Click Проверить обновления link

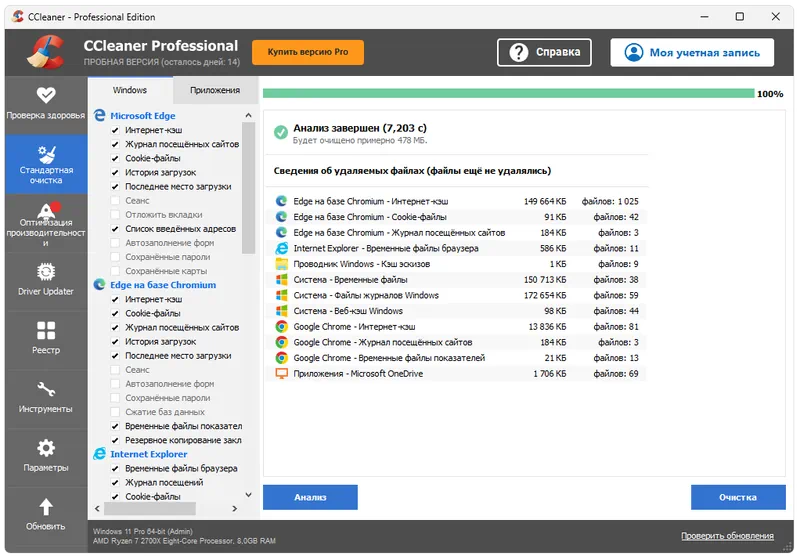coord(727,536)
